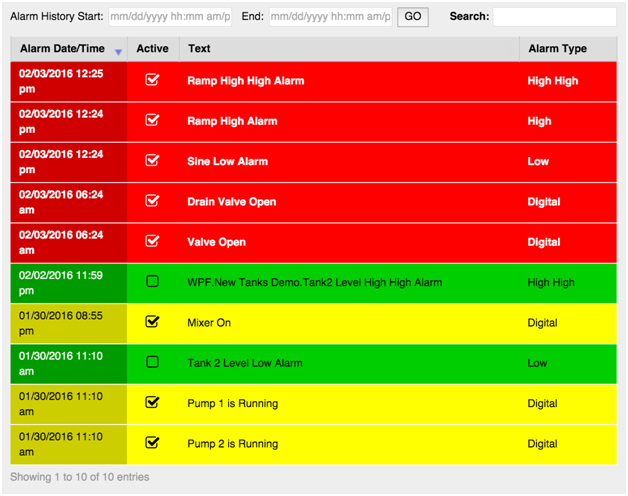This screenshot has height=496, width=628.
Task: Click 'Showing 1 to 10 of 10 entries' status text
Action: coord(80,477)
